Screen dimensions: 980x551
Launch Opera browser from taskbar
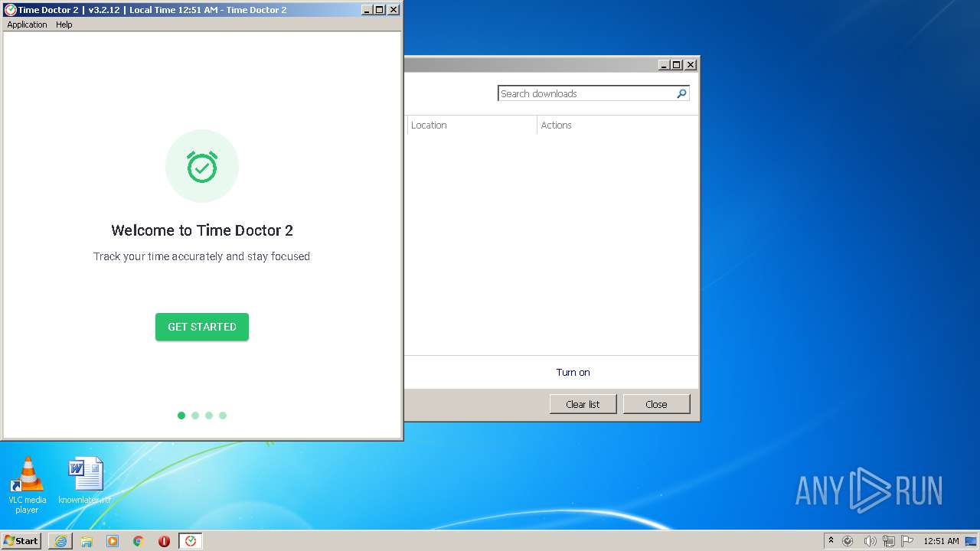[164, 541]
